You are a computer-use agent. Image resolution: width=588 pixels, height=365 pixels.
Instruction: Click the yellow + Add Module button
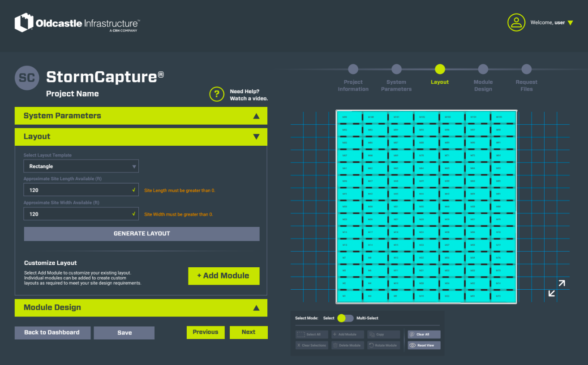[x=223, y=276]
